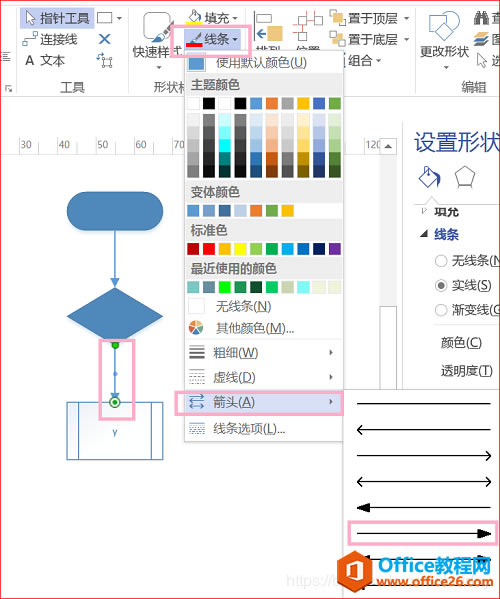The image size is (500, 599).
Task: Pick the bright green recent color swatch
Action: point(225,287)
